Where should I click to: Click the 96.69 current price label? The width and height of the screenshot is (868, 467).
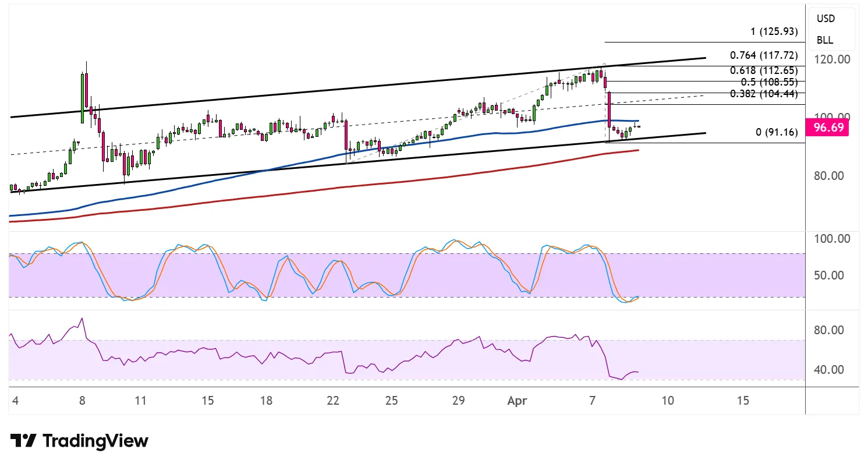[x=830, y=127]
